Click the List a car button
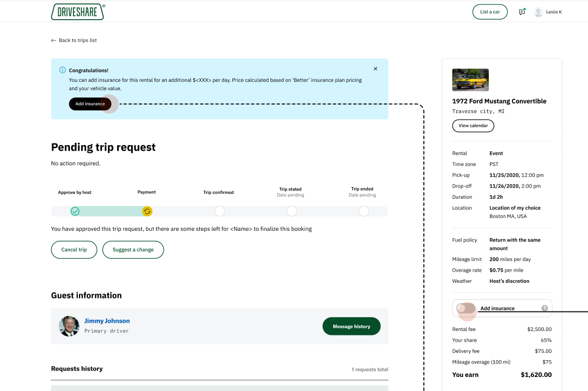 tap(490, 12)
